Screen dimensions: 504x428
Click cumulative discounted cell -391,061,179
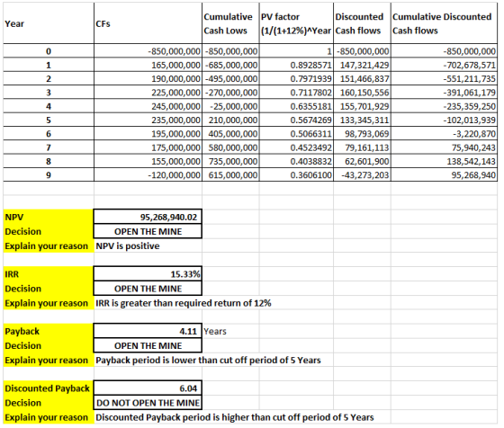[445, 93]
